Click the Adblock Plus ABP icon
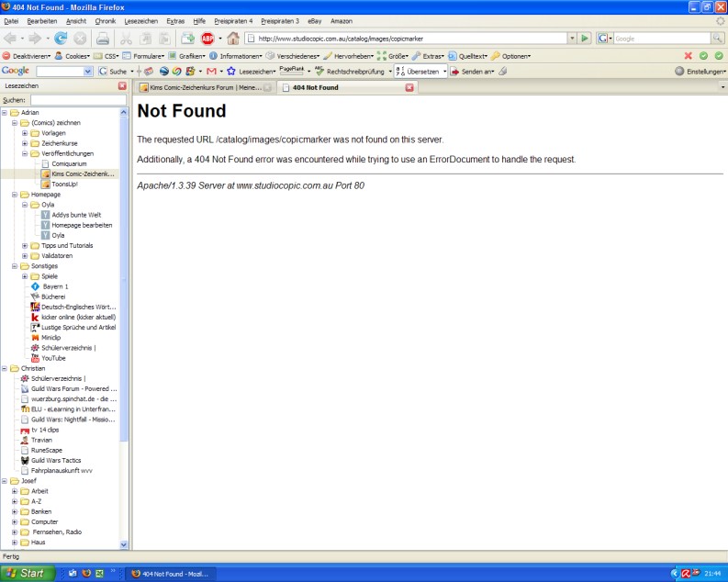 (x=207, y=39)
